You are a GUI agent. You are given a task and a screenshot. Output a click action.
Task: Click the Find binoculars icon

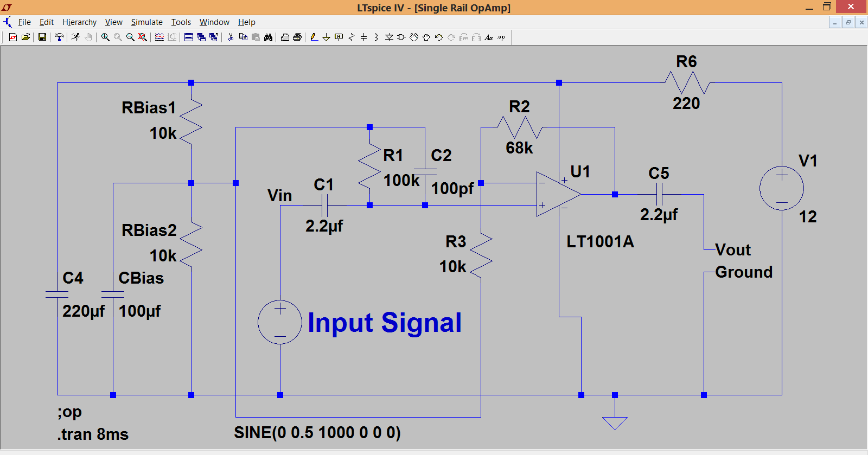pyautogui.click(x=268, y=37)
